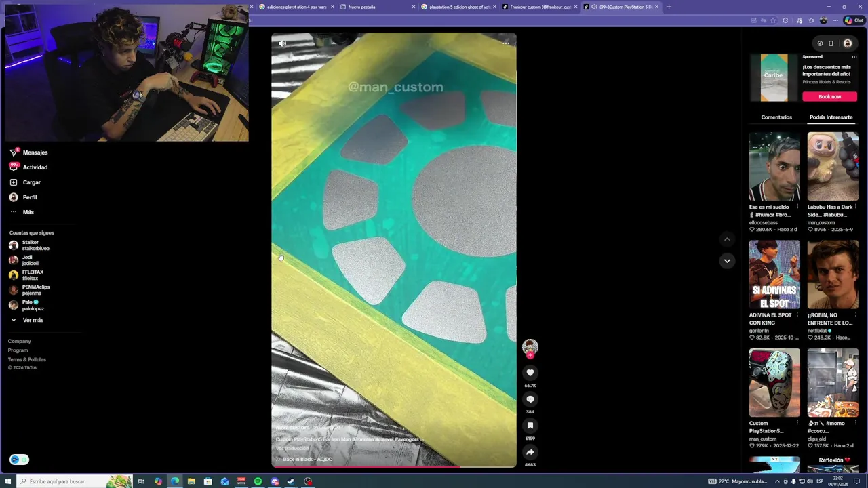Share the video with arrow icon
The height and width of the screenshot is (488, 868).
tap(530, 452)
